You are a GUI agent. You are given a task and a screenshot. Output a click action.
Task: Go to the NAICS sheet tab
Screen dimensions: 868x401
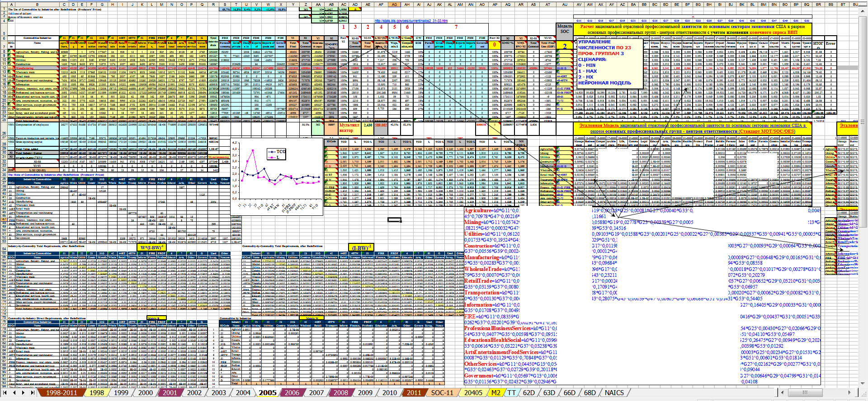click(614, 393)
